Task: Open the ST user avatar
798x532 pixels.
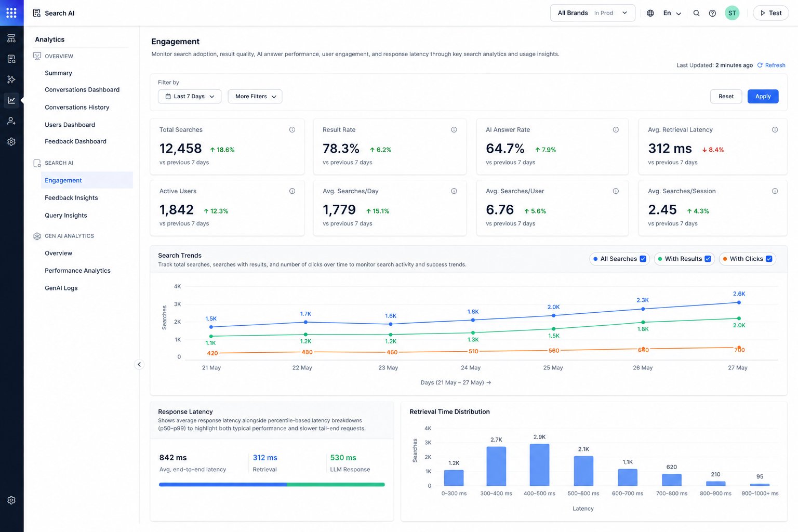Action: [x=732, y=13]
